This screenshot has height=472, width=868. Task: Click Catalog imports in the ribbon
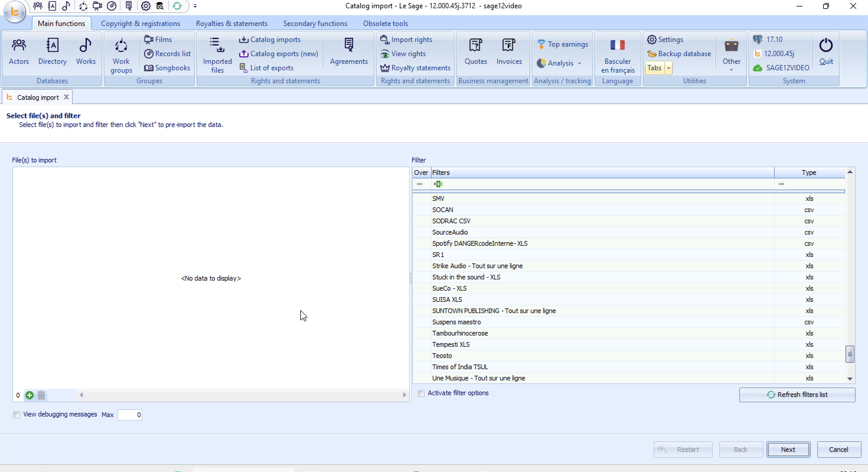tap(270, 40)
